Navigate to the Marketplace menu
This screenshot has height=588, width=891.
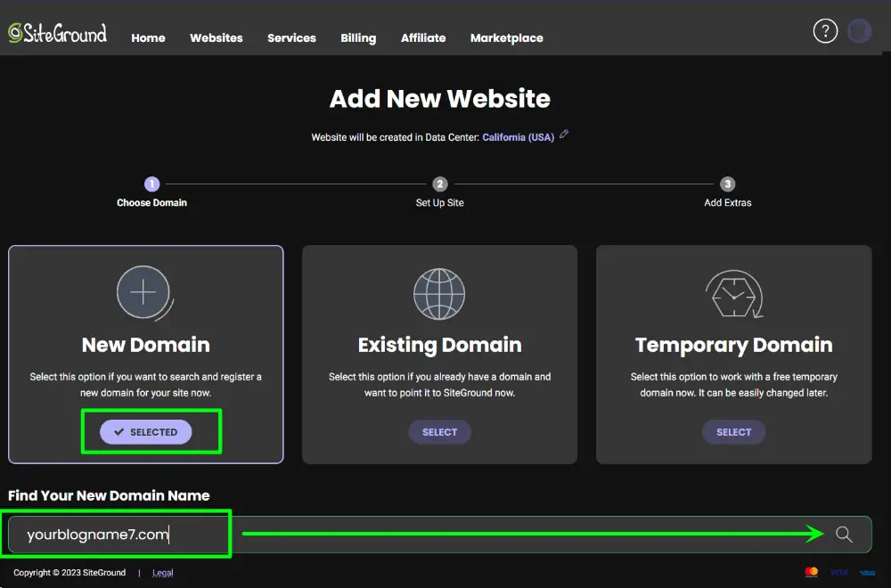coord(506,38)
